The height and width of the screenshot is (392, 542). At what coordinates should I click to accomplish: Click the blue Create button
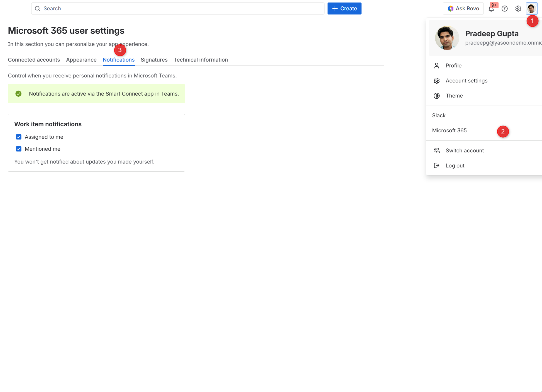(344, 8)
